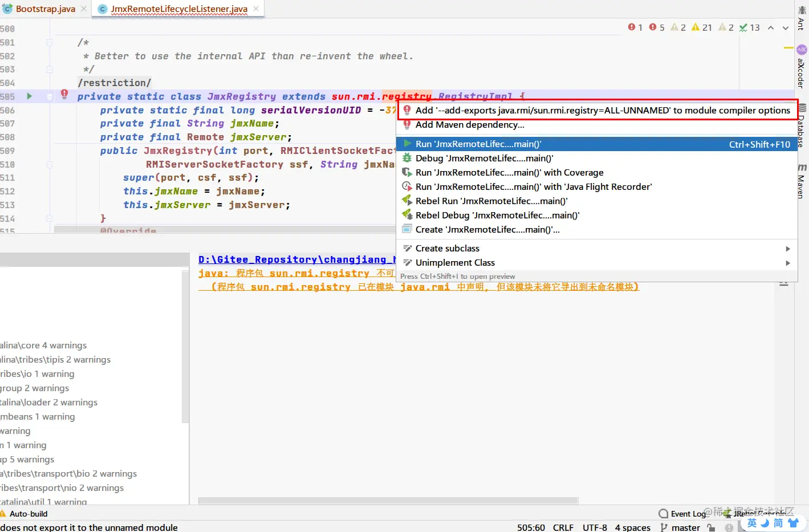809x532 pixels.
Task: Click 'serialVersionUID' in the code
Action: (311, 110)
